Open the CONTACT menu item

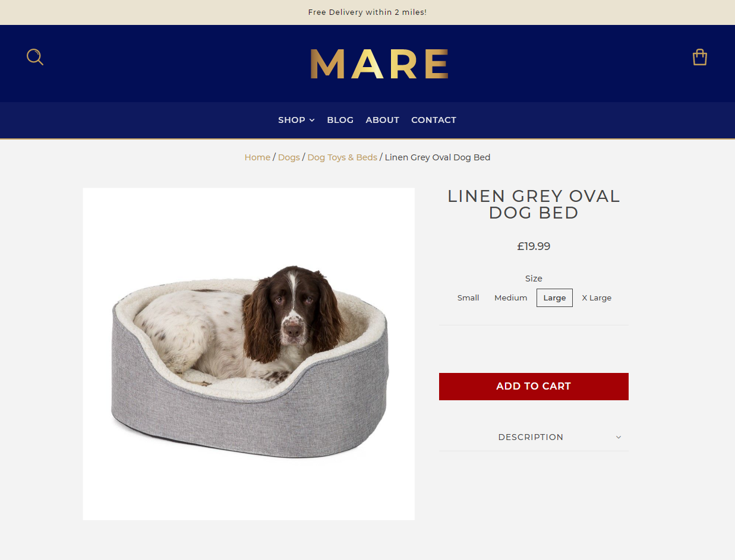pos(434,120)
